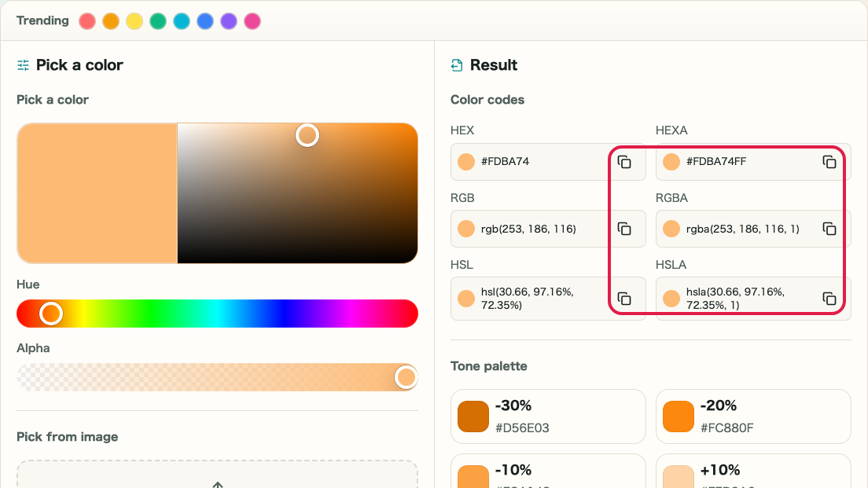This screenshot has height=488, width=868.
Task: Click the HEX field showing #FDBA74
Action: [x=548, y=162]
